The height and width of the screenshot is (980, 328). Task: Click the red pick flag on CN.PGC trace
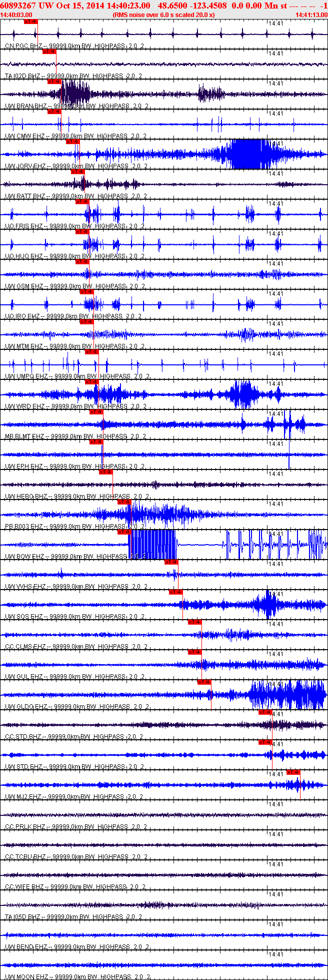click(x=30, y=22)
